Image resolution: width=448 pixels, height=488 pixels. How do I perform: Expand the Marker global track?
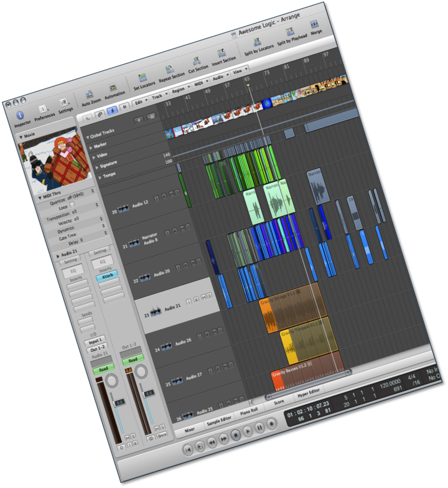pyautogui.click(x=92, y=148)
